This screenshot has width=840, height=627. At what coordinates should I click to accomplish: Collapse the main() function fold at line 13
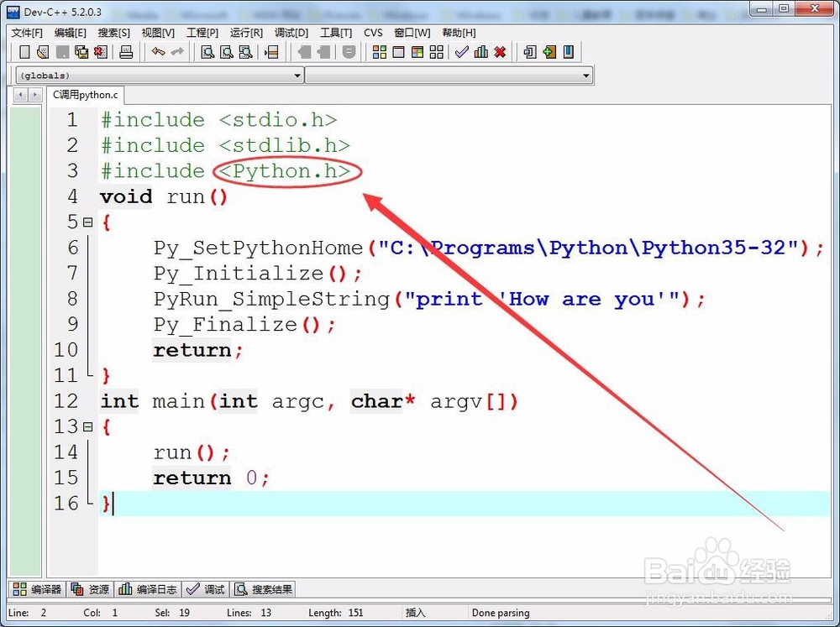89,427
